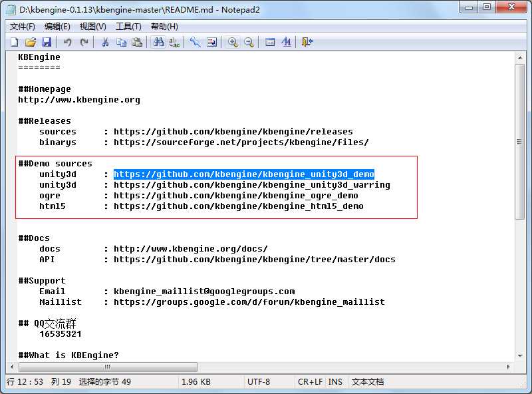Click the kbengine_ogre_demo URL
The height and width of the screenshot is (394, 532).
(x=236, y=196)
